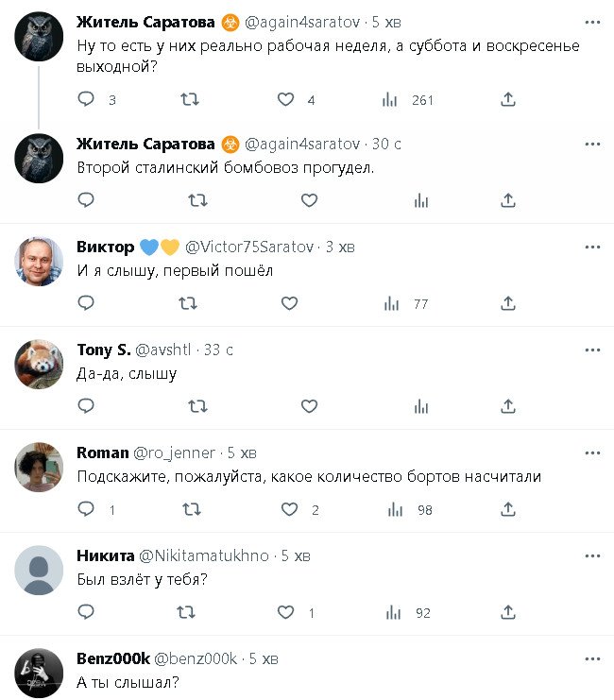
Task: Reply to Никита's tweet
Action: tap(86, 612)
